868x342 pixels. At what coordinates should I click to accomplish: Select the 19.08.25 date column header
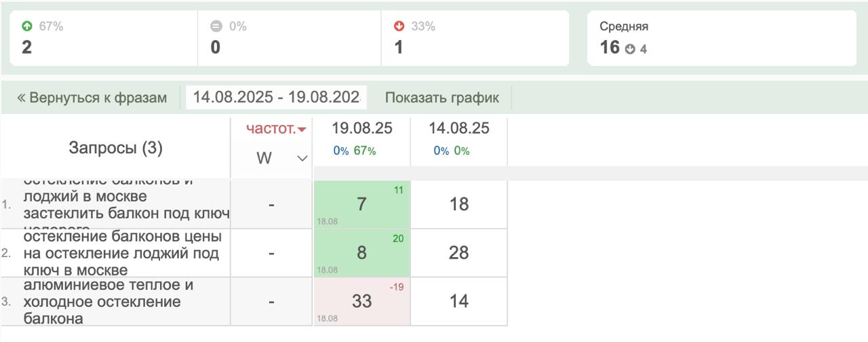tap(361, 129)
